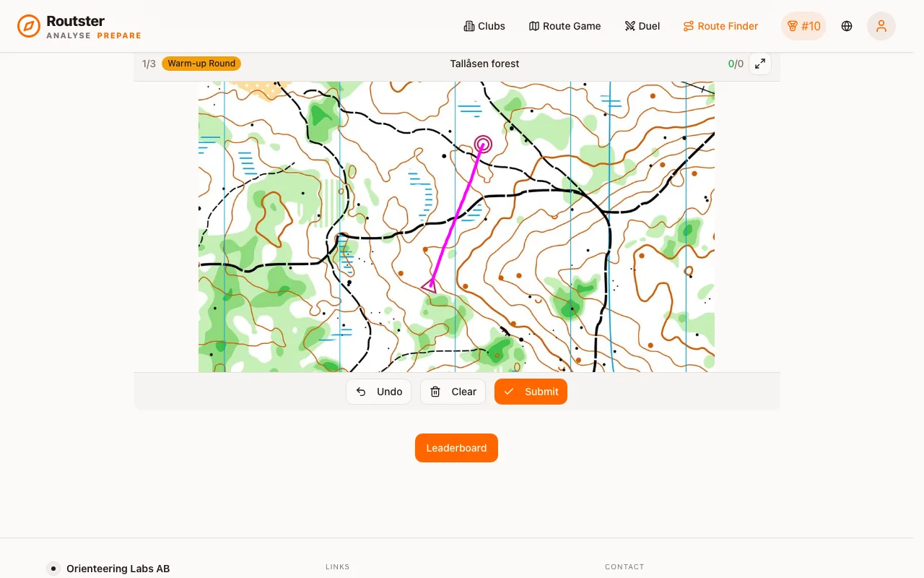
Task: Click the Routster compass logo
Action: click(x=29, y=26)
